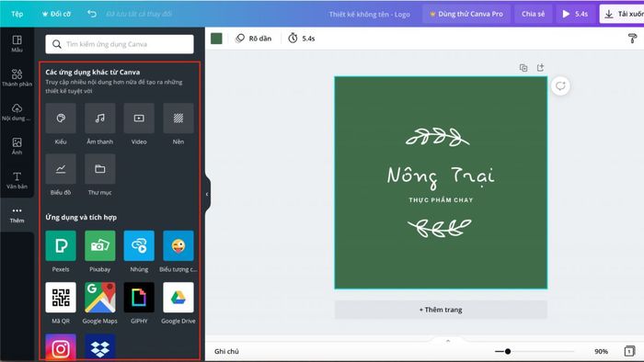Open the Mẫu templates sidebar tab
The width and height of the screenshot is (644, 362).
17,43
